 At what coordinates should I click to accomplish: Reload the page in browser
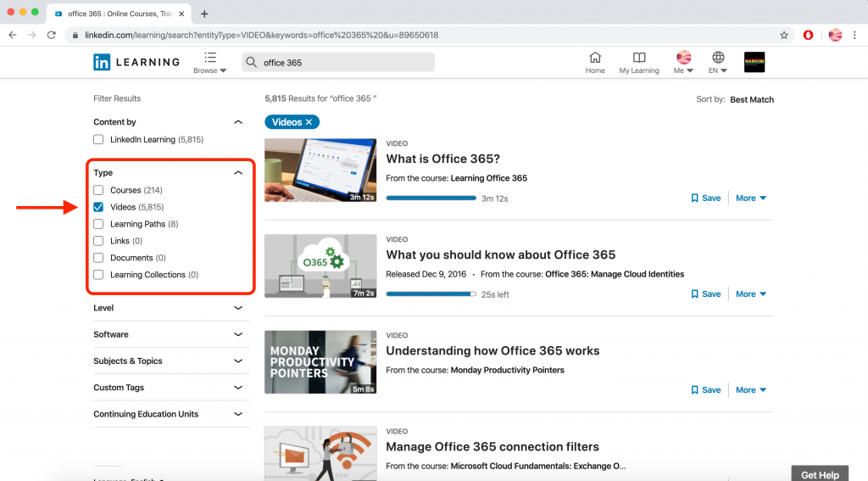click(52, 35)
